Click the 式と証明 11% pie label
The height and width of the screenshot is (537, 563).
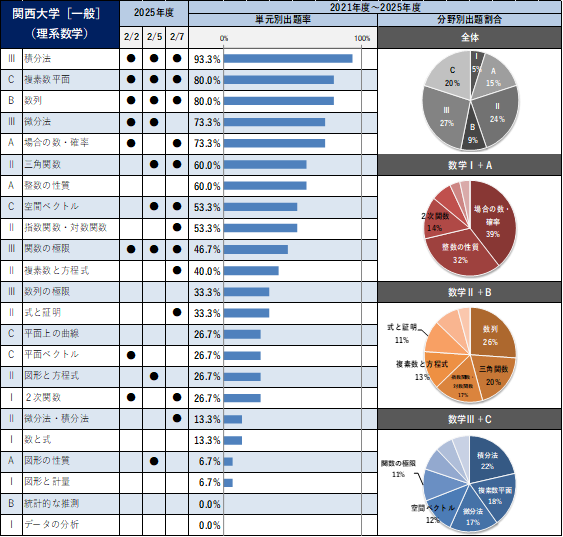(x=402, y=333)
